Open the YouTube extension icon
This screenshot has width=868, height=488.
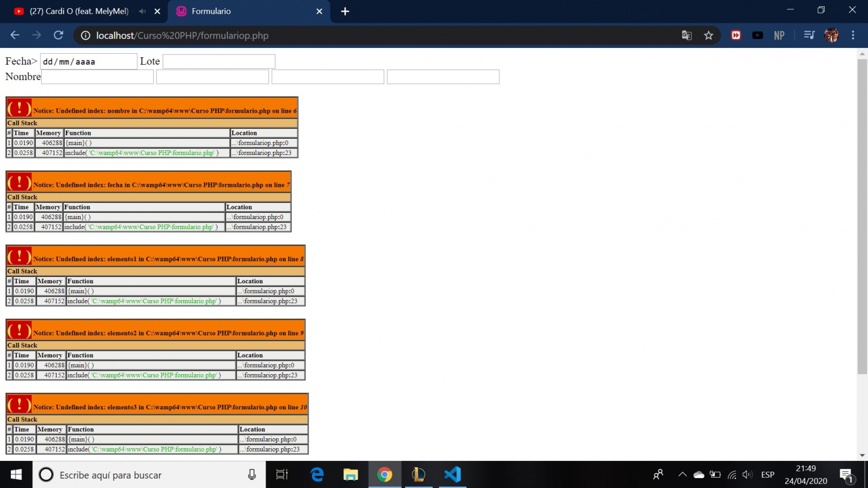click(x=757, y=35)
